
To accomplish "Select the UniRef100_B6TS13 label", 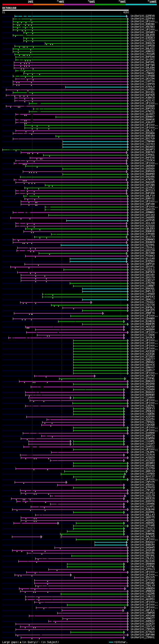I will (142, 191).
